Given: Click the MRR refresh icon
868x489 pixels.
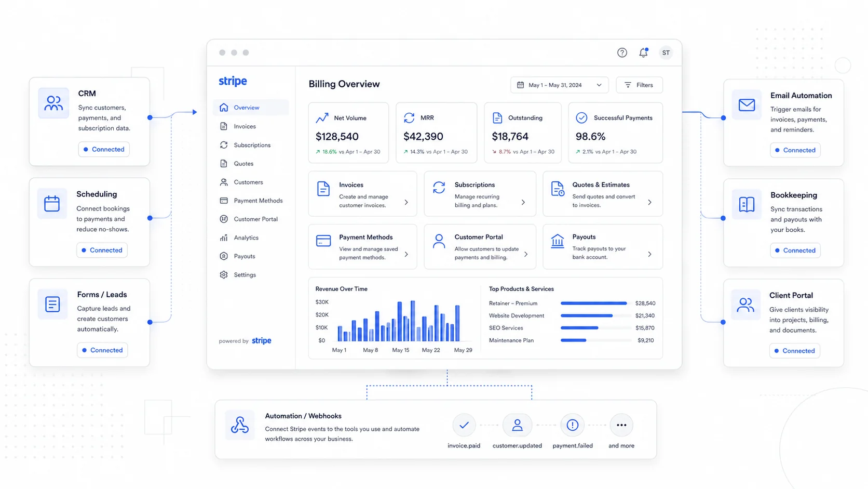Looking at the screenshot, I should pos(409,118).
